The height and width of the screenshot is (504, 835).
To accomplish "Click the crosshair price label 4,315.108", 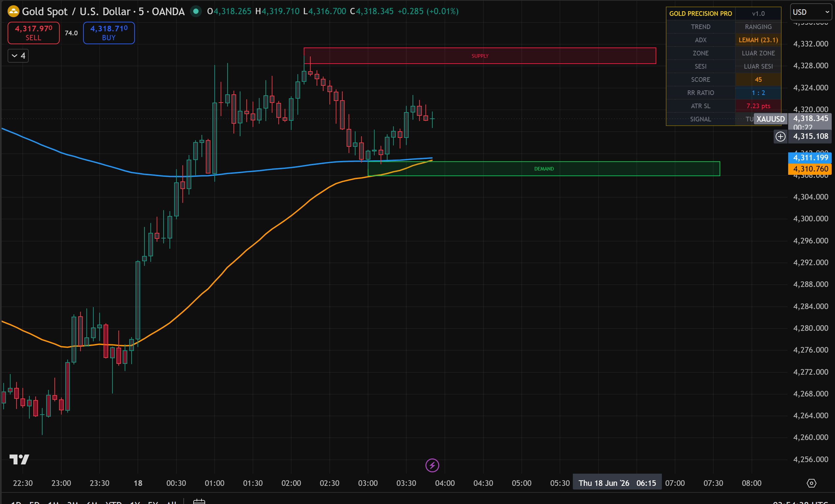I will pyautogui.click(x=810, y=136).
